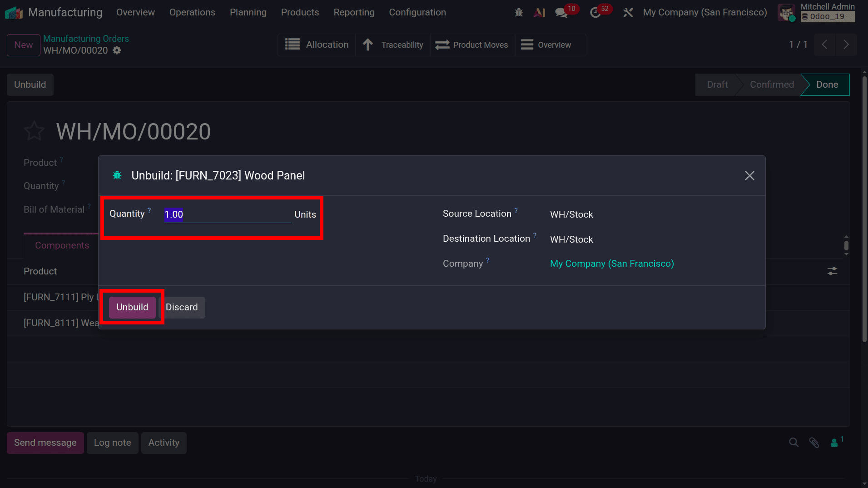Open Configuration menu

[417, 12]
